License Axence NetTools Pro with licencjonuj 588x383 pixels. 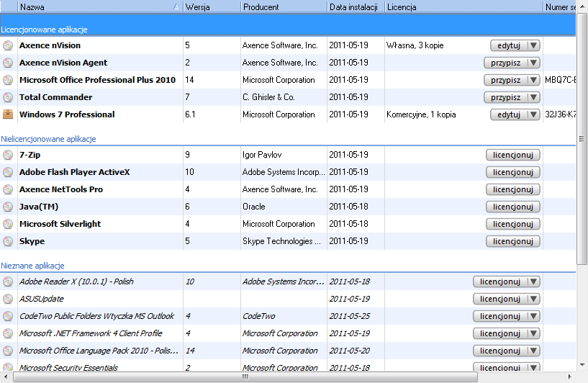(513, 189)
